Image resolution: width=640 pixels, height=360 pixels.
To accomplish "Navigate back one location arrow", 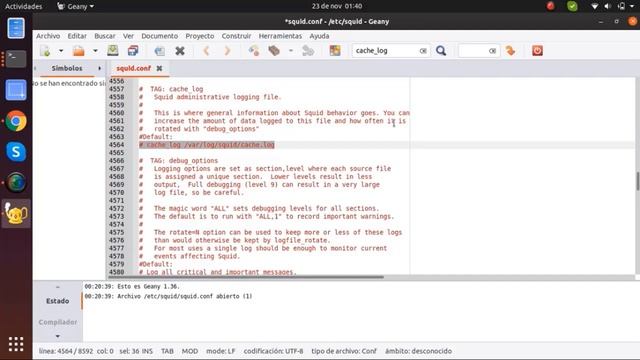I will coord(207,51).
